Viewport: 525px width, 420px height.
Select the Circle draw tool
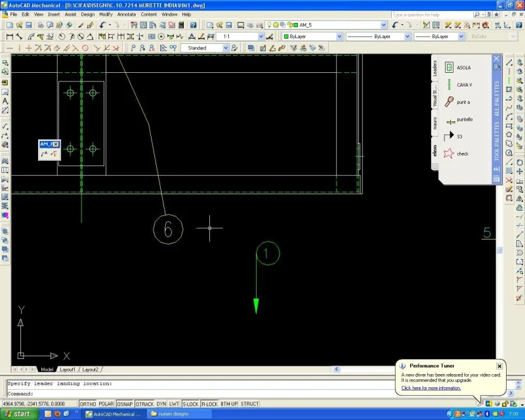click(x=509, y=153)
